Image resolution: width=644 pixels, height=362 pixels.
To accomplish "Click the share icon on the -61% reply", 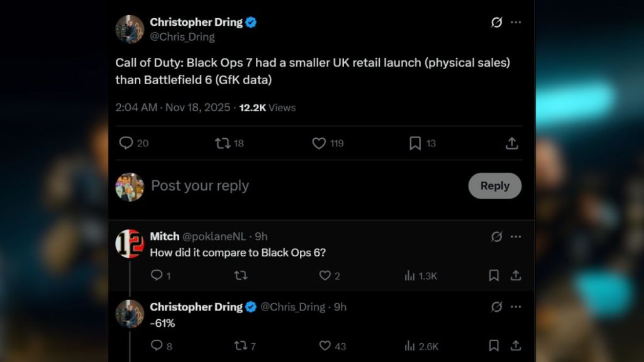I will click(516, 346).
